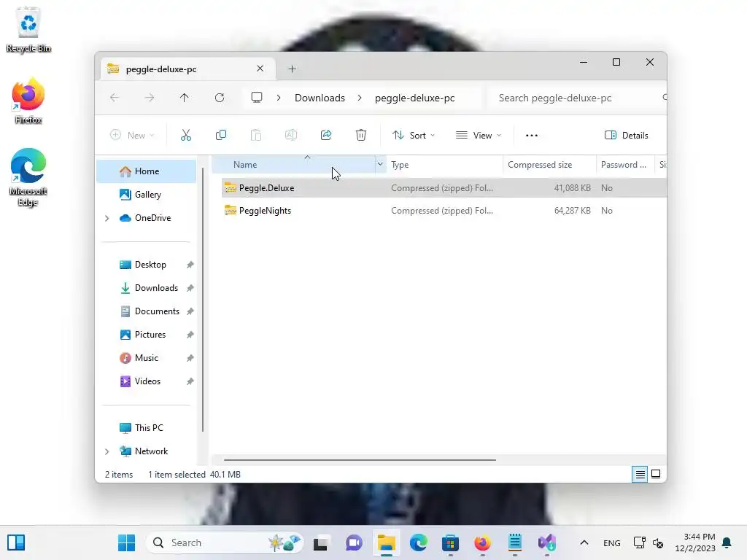Open notification bell in system tray
Viewport: 747px width, 560px height.
(727, 542)
